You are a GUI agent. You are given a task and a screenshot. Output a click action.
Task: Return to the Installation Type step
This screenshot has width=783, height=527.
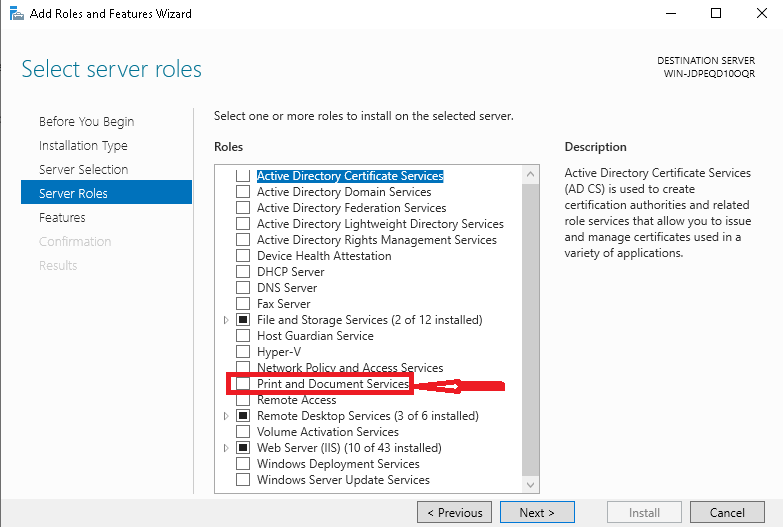coord(83,146)
